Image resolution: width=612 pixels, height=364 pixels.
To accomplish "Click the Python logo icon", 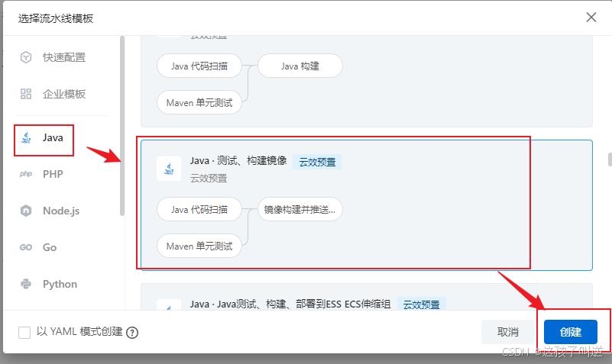I will 26,284.
